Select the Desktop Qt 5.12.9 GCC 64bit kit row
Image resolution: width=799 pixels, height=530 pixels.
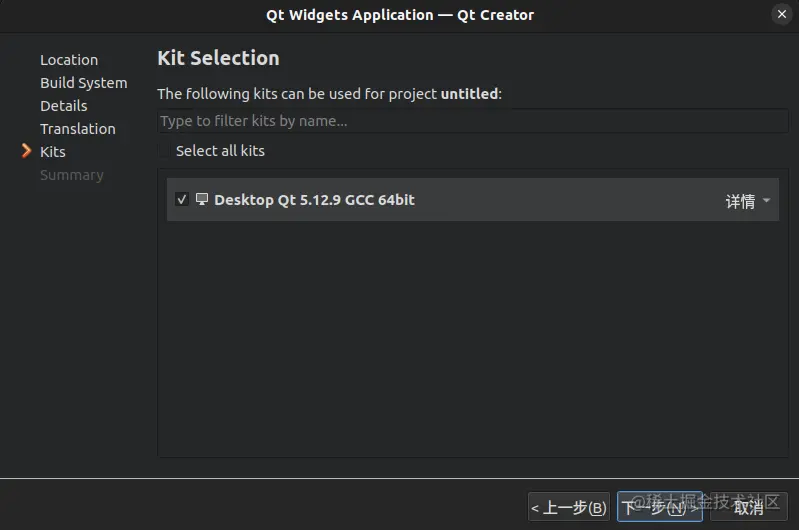(472, 199)
